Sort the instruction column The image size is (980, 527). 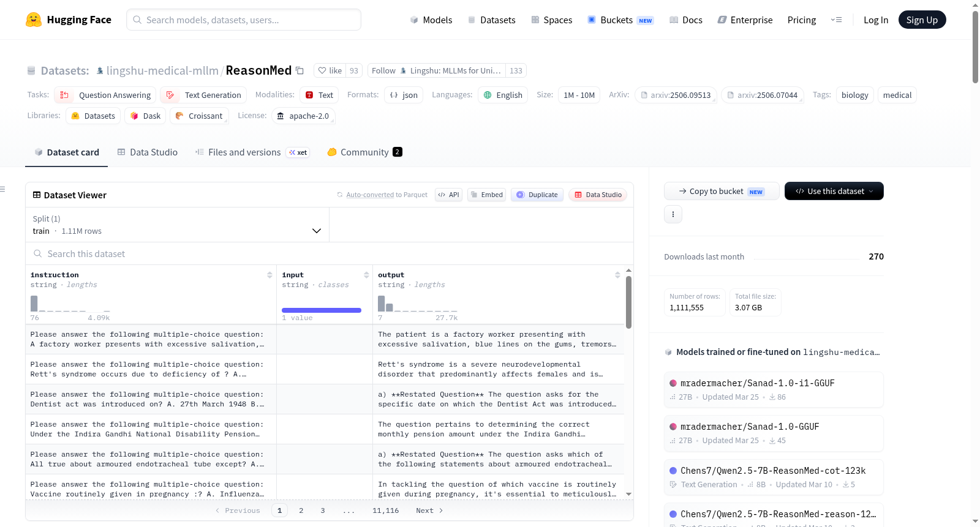pos(269,275)
